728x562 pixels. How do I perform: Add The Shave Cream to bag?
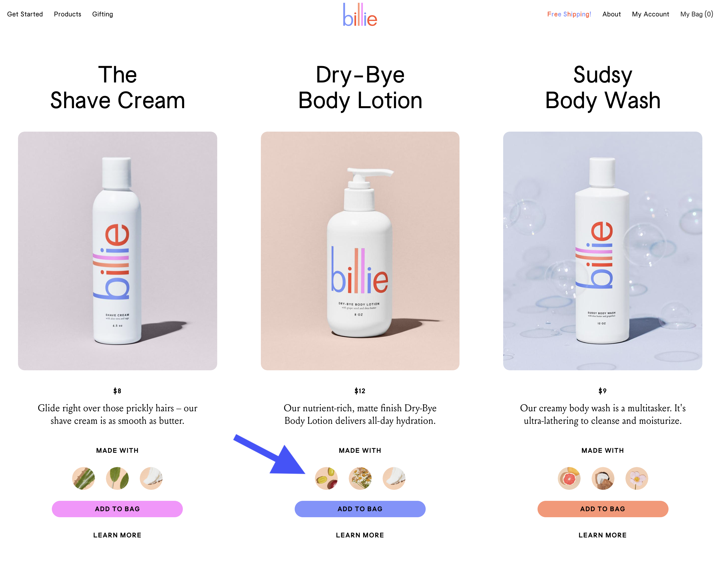point(117,509)
